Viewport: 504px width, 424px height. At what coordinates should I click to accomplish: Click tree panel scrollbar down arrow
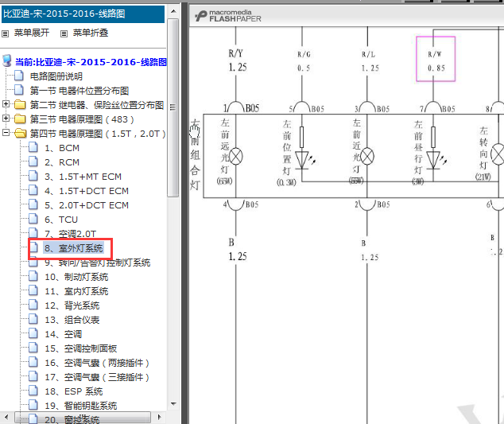coord(173,404)
